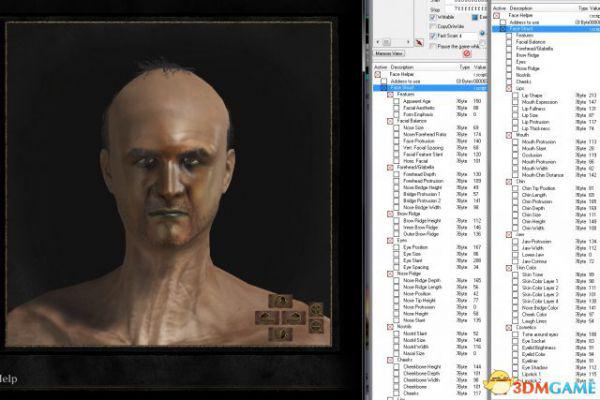Check the Skin Tone row's active box
The width and height of the screenshot is (600, 400).
click(x=515, y=275)
